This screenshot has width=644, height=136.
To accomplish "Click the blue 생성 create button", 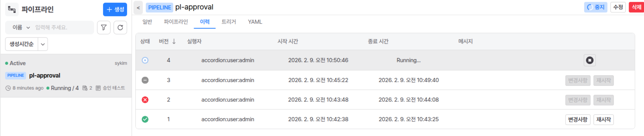I will [115, 10].
